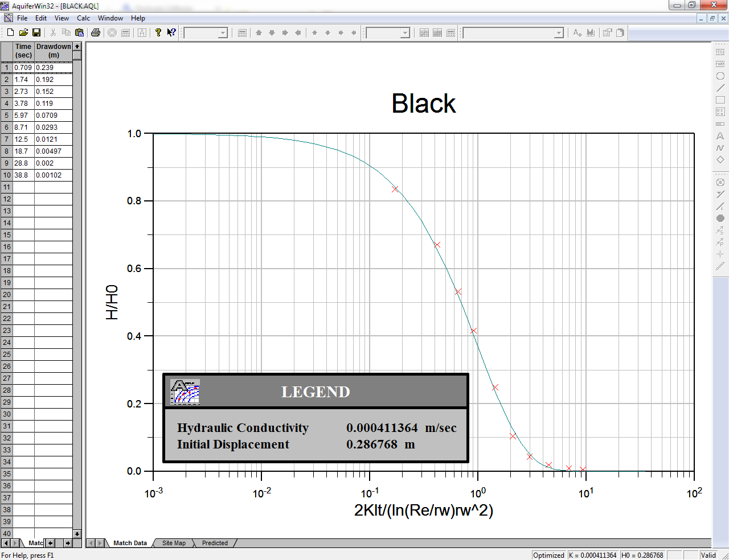Open the Calc menu
Image resolution: width=729 pixels, height=560 pixels.
point(83,18)
